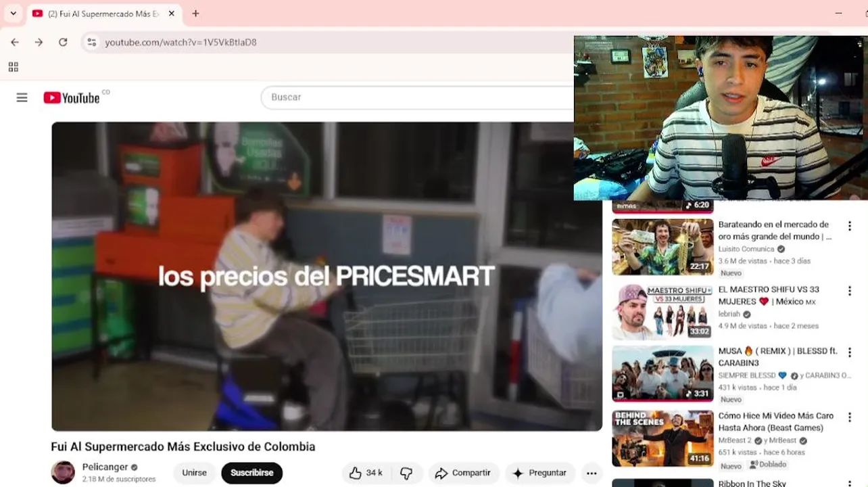Open options for MUSA REMIX video
The width and height of the screenshot is (868, 487).
[850, 352]
